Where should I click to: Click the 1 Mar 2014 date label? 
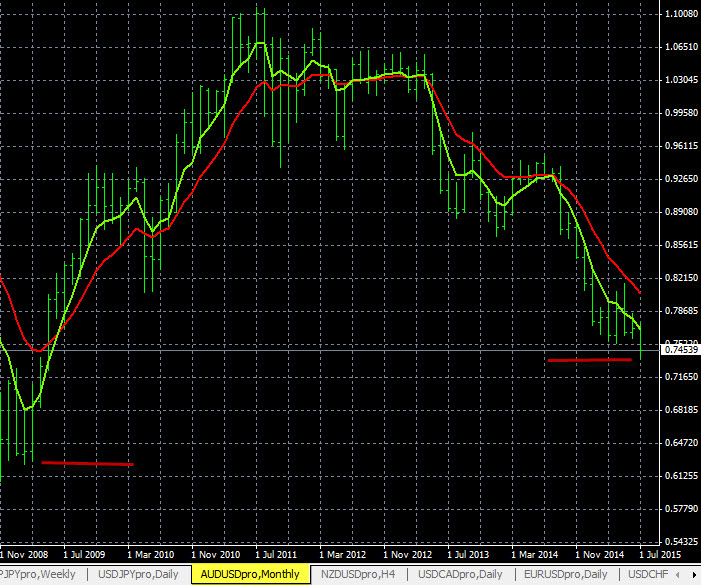541,553
